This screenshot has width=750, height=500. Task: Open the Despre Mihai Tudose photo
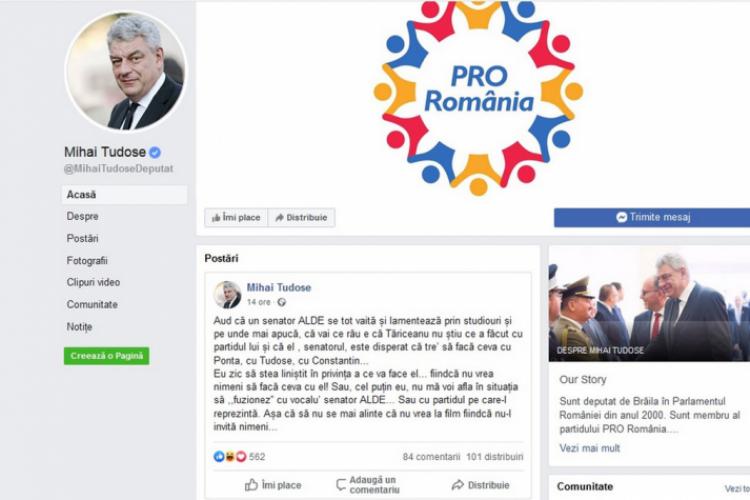point(649,304)
